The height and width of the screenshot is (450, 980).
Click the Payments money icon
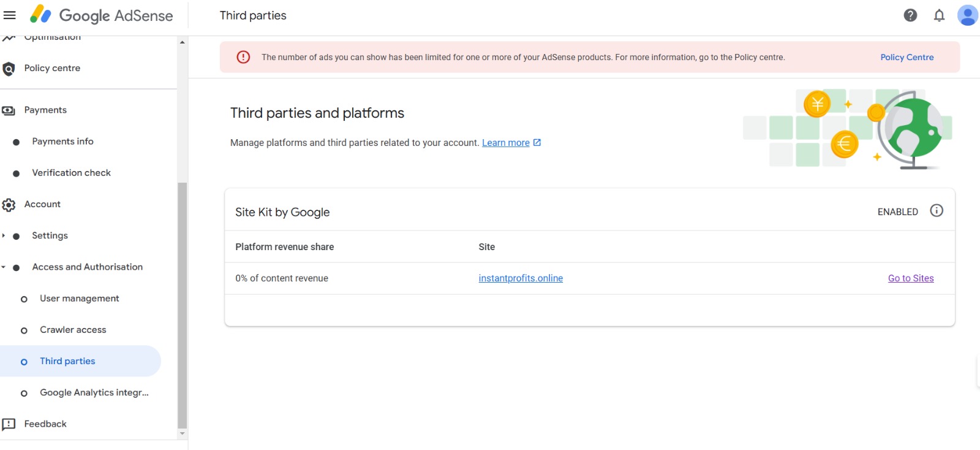[9, 111]
